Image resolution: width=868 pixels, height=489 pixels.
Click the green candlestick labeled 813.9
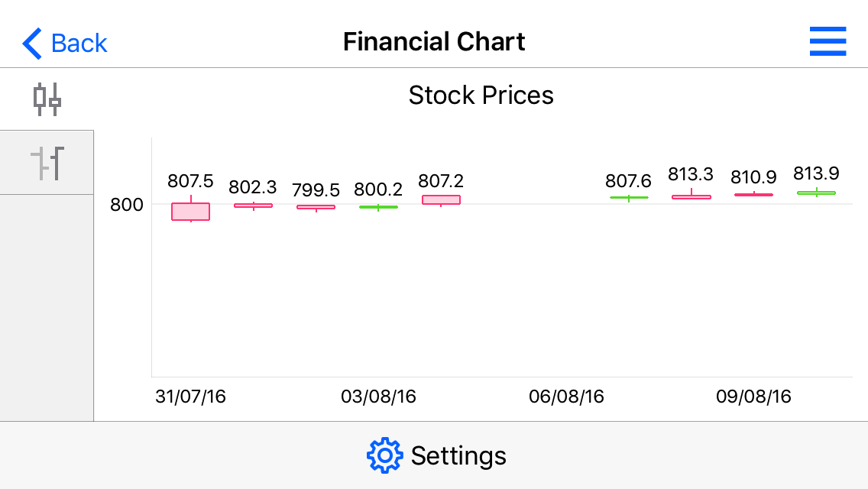click(817, 194)
